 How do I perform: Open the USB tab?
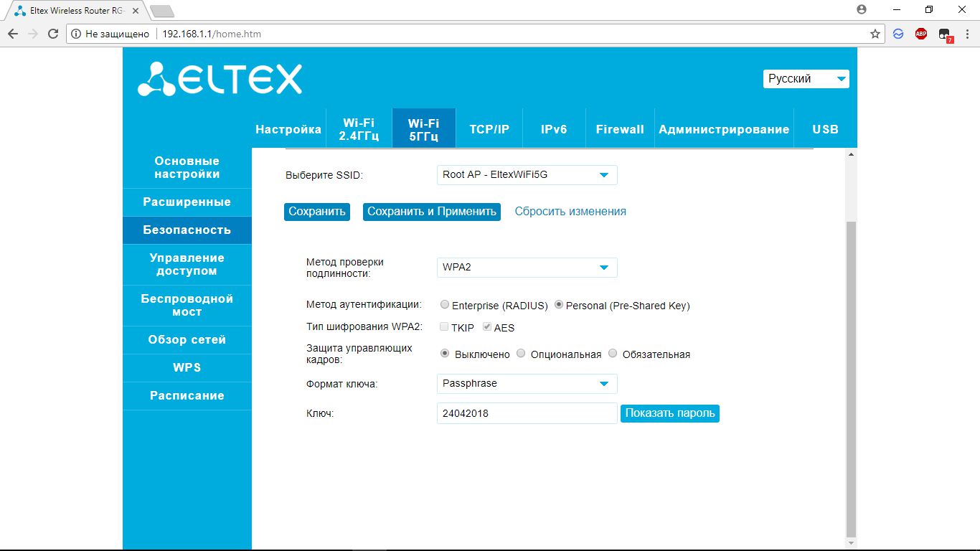[825, 129]
